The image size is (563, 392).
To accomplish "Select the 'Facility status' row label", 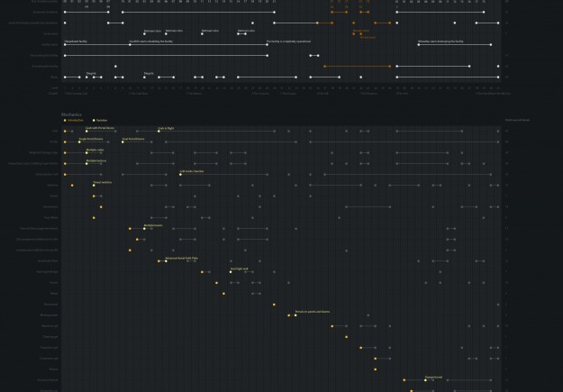I will (x=50, y=44).
